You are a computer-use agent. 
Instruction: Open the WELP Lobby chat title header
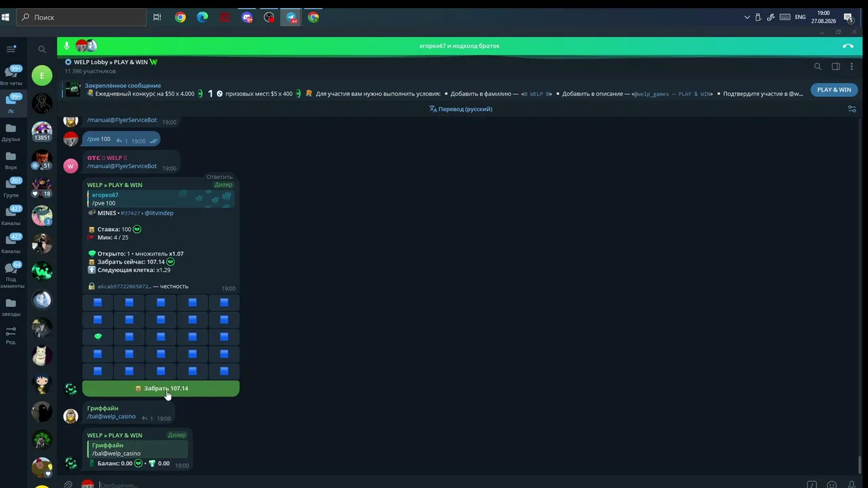[111, 62]
